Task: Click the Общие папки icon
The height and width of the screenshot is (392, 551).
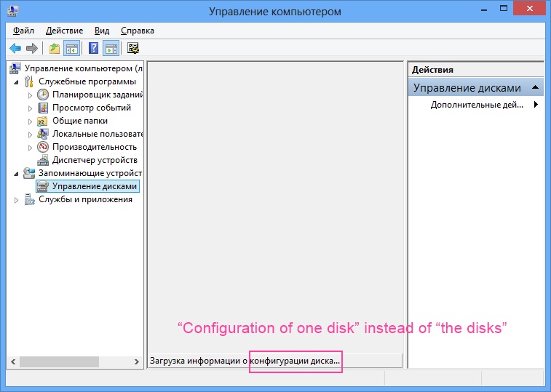Action: point(42,121)
